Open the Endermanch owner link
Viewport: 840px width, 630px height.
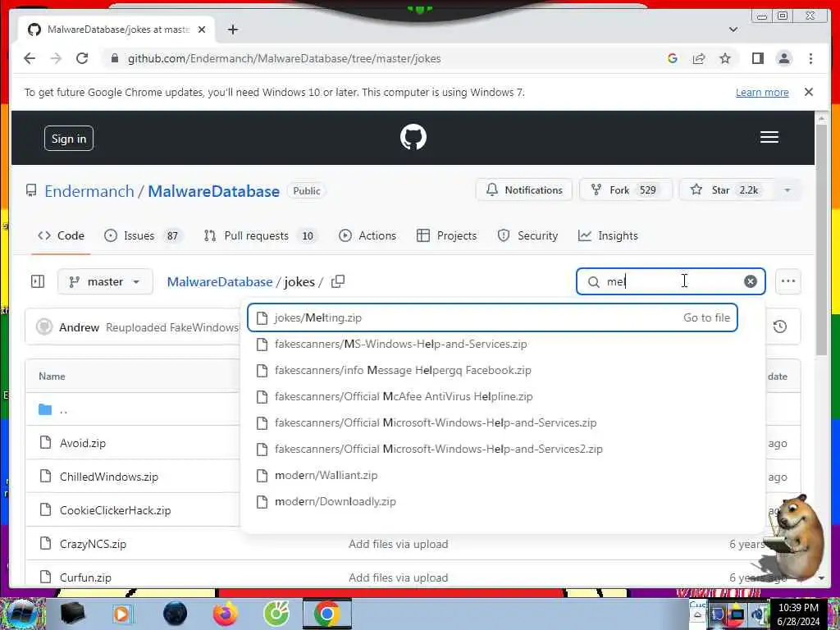pyautogui.click(x=89, y=191)
